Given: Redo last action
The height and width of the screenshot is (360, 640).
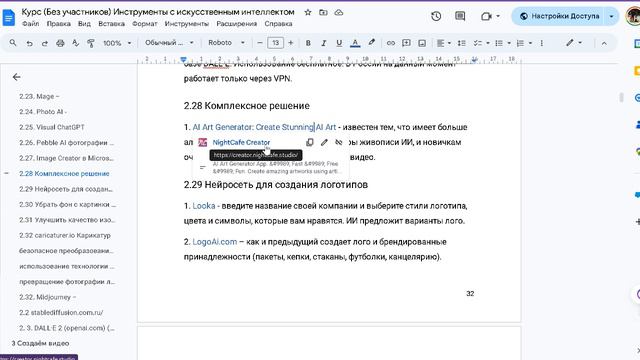Looking at the screenshot, I should [x=44, y=43].
